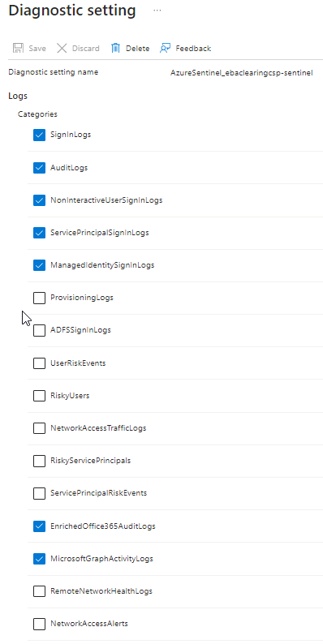Select the Delete button label

(x=138, y=49)
